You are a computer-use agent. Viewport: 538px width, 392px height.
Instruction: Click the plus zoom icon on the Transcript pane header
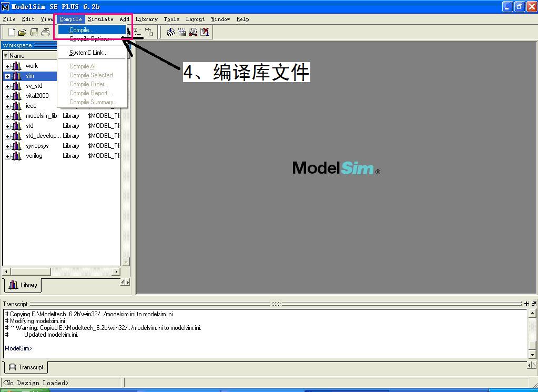pyautogui.click(x=526, y=304)
